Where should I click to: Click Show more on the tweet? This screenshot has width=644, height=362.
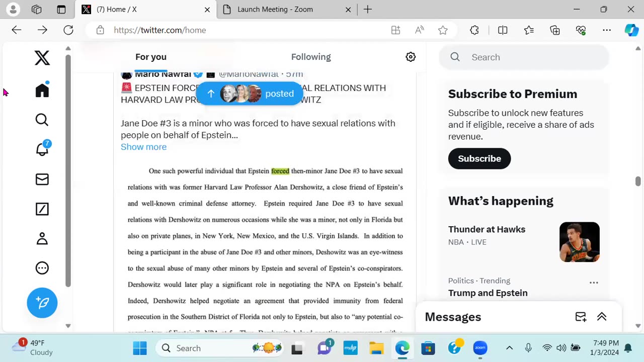click(143, 147)
